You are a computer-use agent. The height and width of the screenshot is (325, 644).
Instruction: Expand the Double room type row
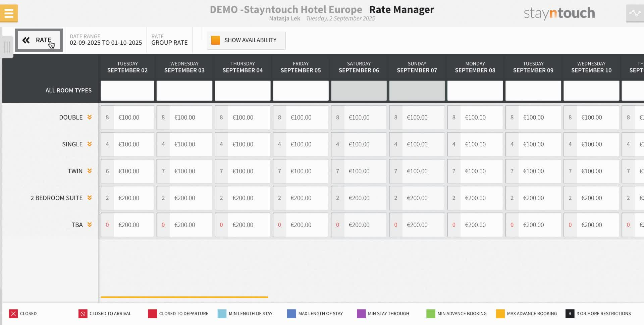click(90, 117)
